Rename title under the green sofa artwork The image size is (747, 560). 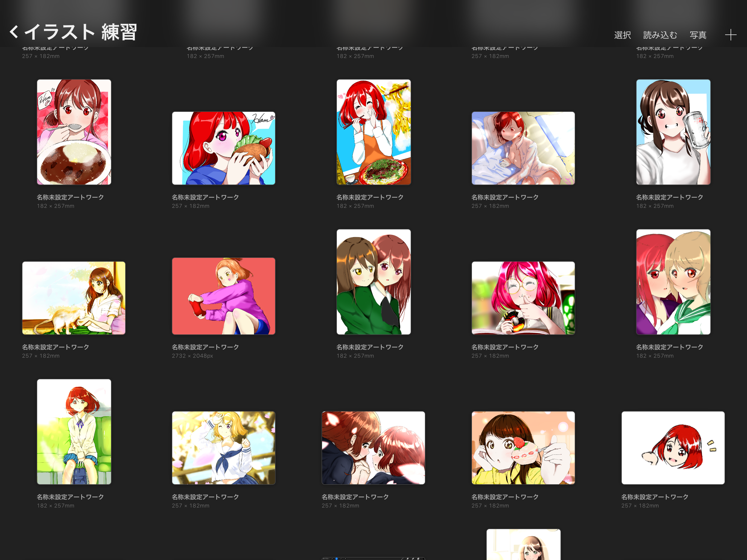pos(70,497)
